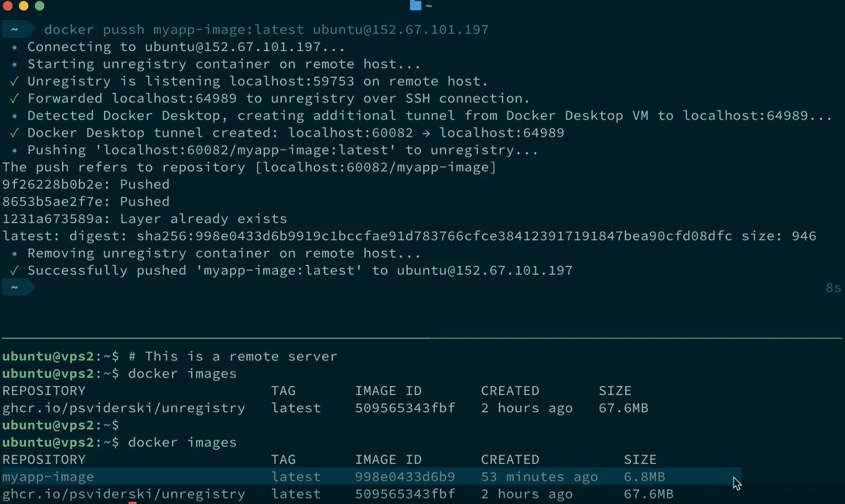Image resolution: width=845 pixels, height=504 pixels.
Task: Click 'size: 946' text
Action: pyautogui.click(x=779, y=236)
